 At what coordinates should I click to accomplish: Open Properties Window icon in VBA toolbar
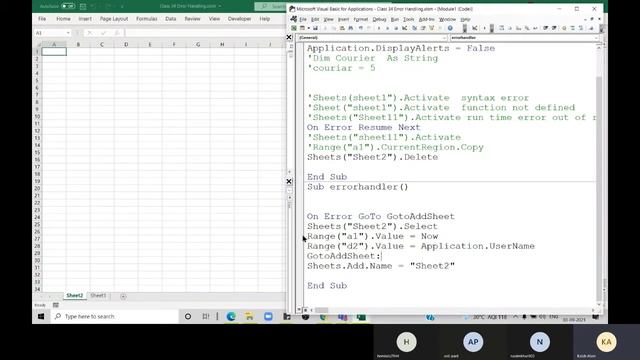[423, 28]
